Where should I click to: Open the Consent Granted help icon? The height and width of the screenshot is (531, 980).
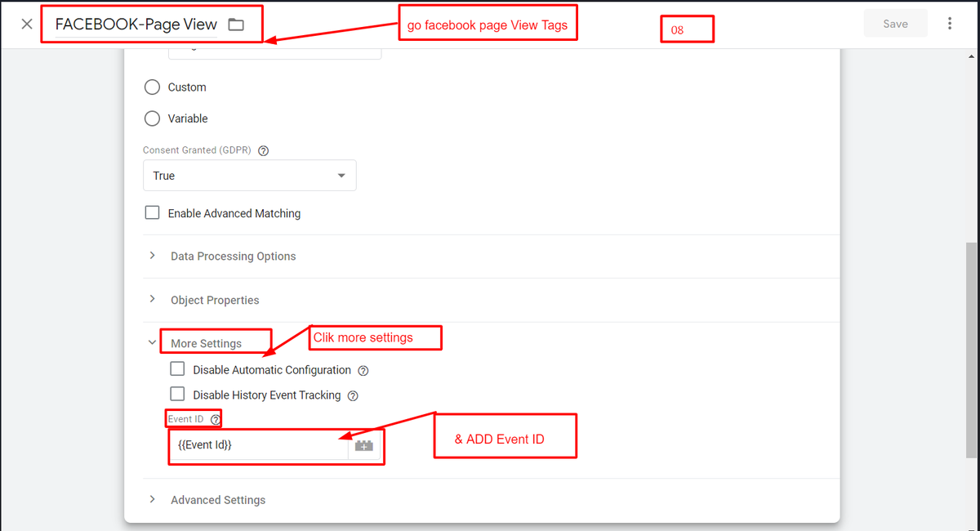(264, 150)
